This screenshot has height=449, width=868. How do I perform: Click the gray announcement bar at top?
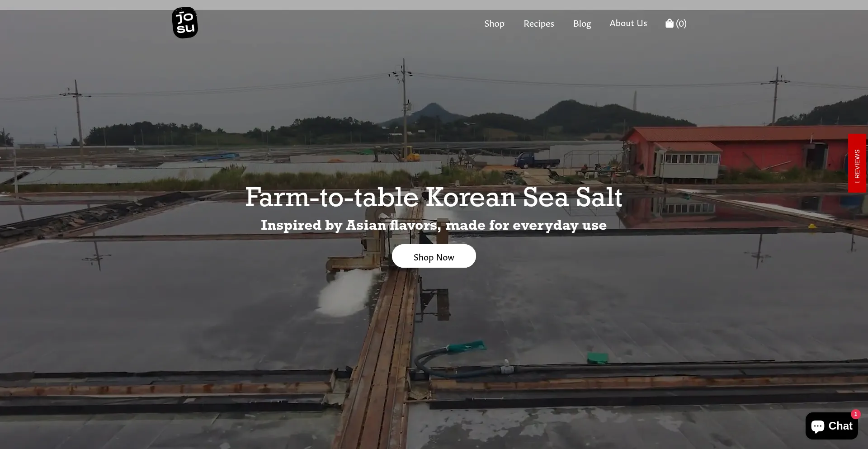(x=434, y=5)
